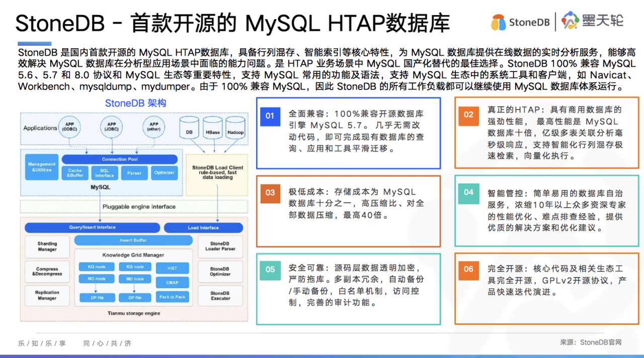Viewport: 644px width, 358px height.
Task: Click the 墨天轮 logo
Action: pyautogui.click(x=592, y=21)
